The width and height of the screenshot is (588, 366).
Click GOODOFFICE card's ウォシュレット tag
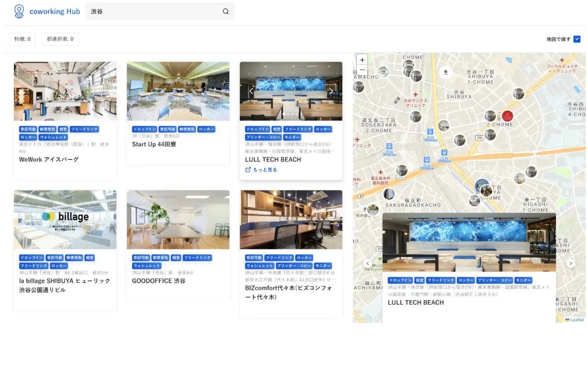pyautogui.click(x=147, y=266)
